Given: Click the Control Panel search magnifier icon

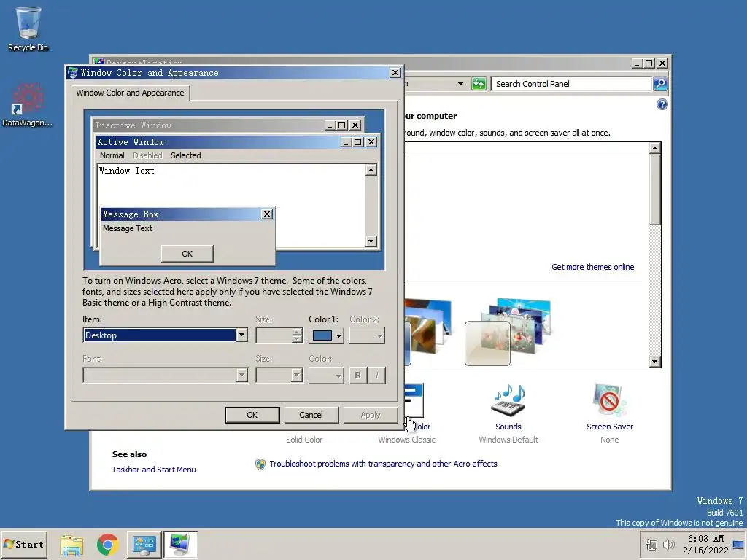Looking at the screenshot, I should tap(660, 84).
